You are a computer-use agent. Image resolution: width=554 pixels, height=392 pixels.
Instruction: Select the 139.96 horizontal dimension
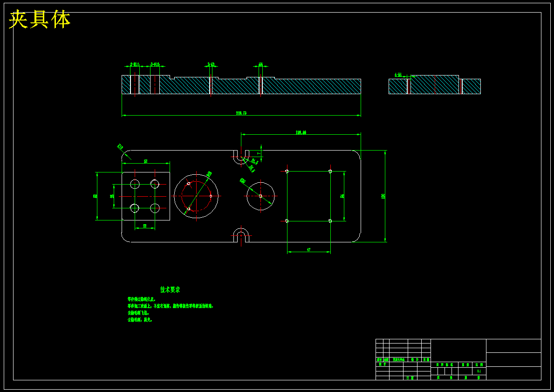[x=301, y=132]
